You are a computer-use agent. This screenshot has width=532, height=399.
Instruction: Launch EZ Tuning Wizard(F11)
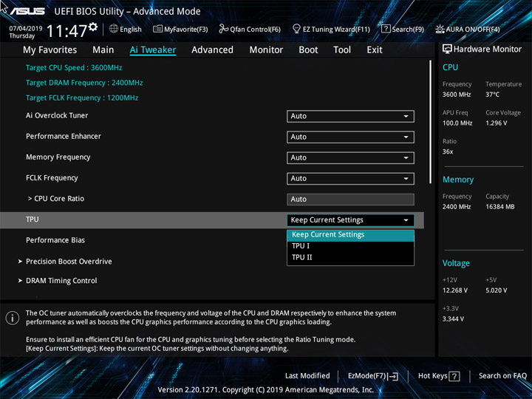[x=331, y=29]
